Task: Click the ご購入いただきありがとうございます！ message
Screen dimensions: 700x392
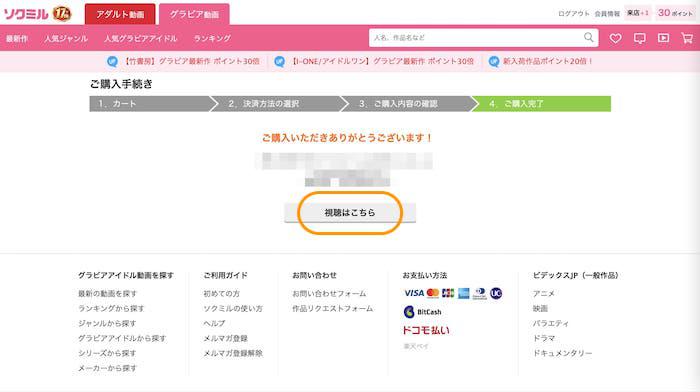Action: coord(348,138)
